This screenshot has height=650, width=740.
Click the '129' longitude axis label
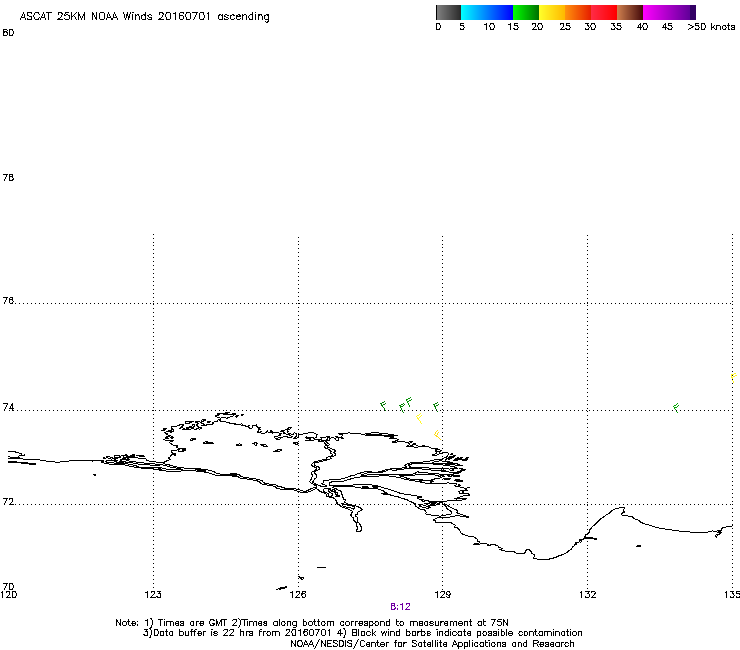(443, 594)
